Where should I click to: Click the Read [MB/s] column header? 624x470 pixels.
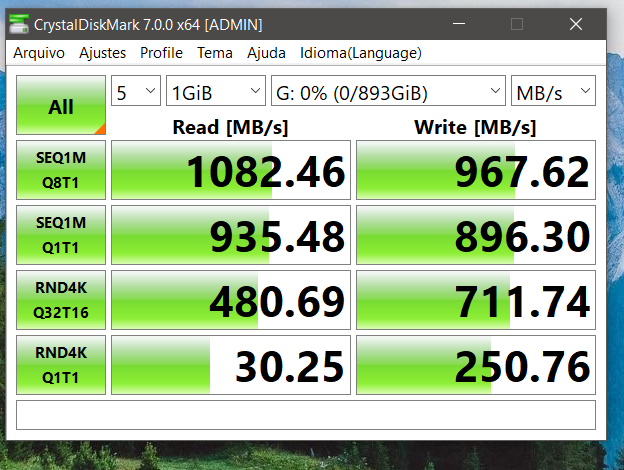coord(230,127)
